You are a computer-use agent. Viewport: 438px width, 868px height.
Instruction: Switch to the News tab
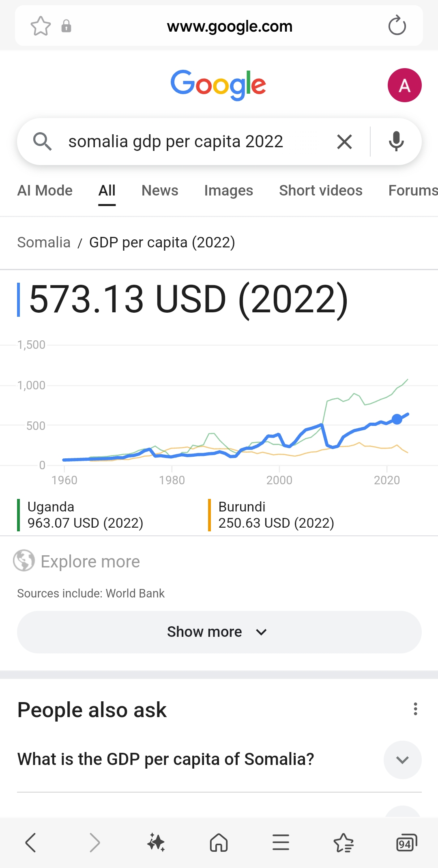click(160, 191)
